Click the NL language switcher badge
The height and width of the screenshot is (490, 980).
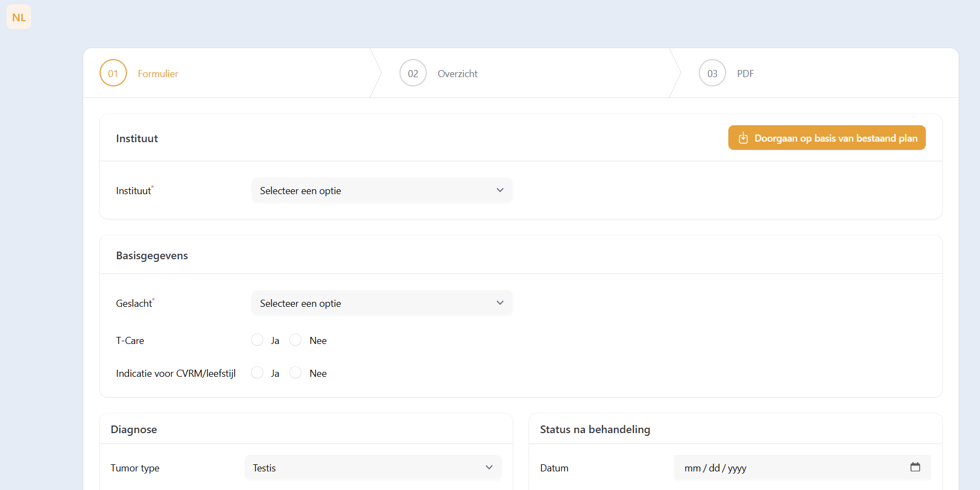click(x=19, y=17)
